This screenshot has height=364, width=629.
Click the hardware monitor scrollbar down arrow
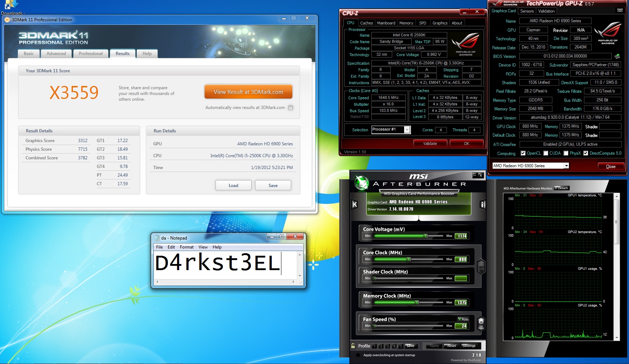coord(617,338)
